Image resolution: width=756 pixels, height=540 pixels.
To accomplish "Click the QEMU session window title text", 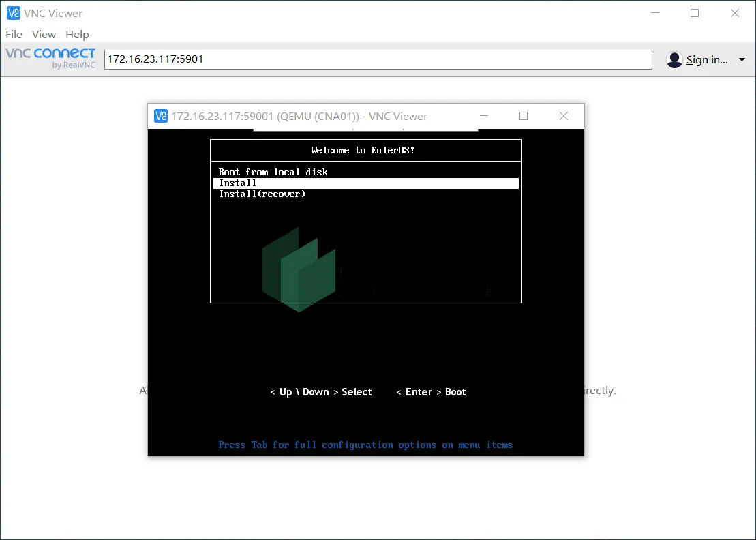I will [299, 116].
